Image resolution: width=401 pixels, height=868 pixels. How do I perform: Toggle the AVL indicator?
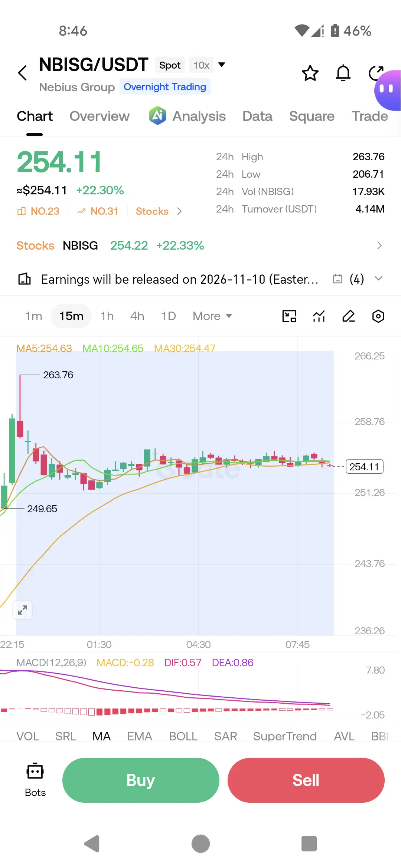pyautogui.click(x=344, y=736)
